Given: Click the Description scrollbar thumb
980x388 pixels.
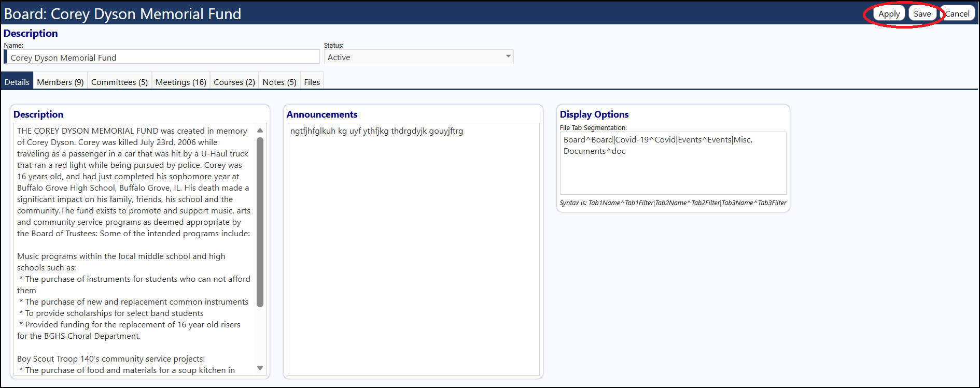Looking at the screenshot, I should pyautogui.click(x=260, y=222).
